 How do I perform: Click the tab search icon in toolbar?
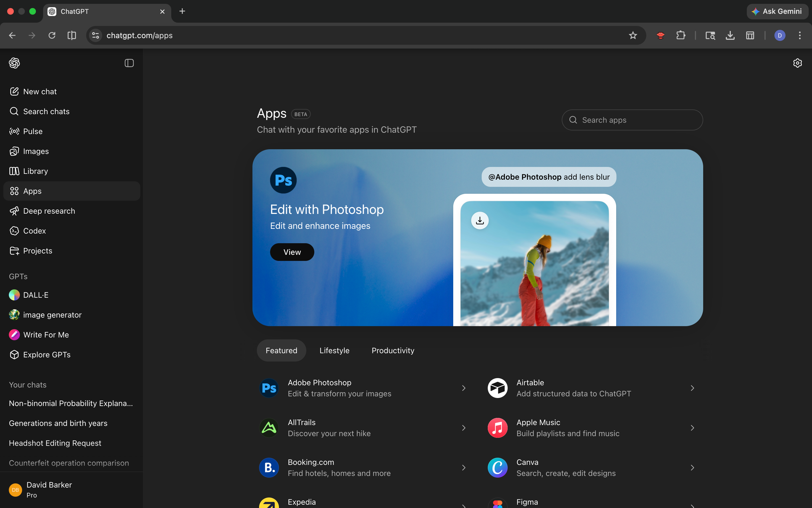pos(710,35)
